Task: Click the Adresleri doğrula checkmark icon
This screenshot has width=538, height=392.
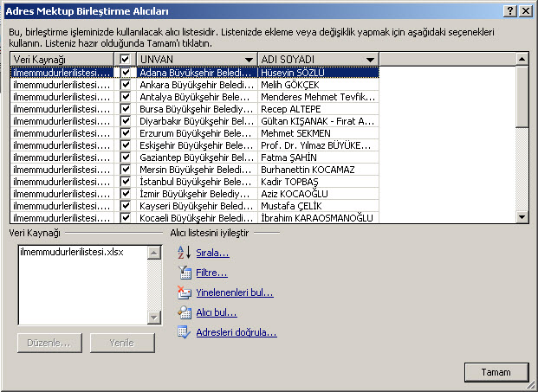Action: tap(185, 332)
